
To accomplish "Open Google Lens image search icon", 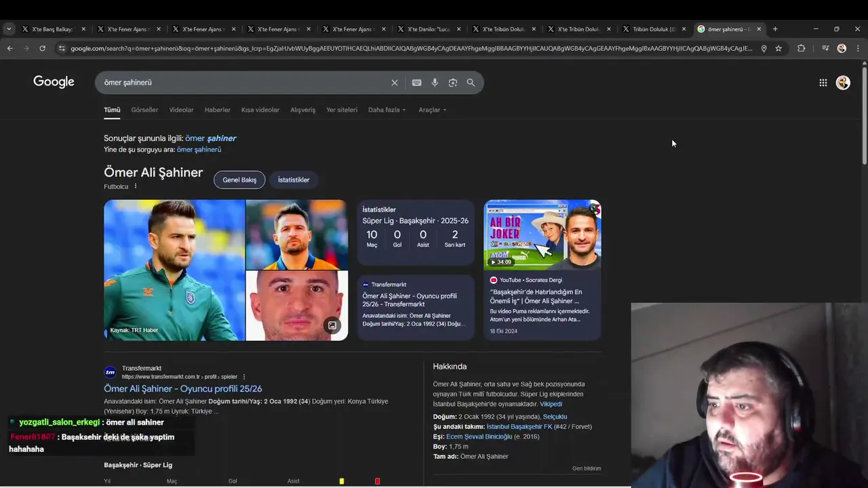I will 453,83.
